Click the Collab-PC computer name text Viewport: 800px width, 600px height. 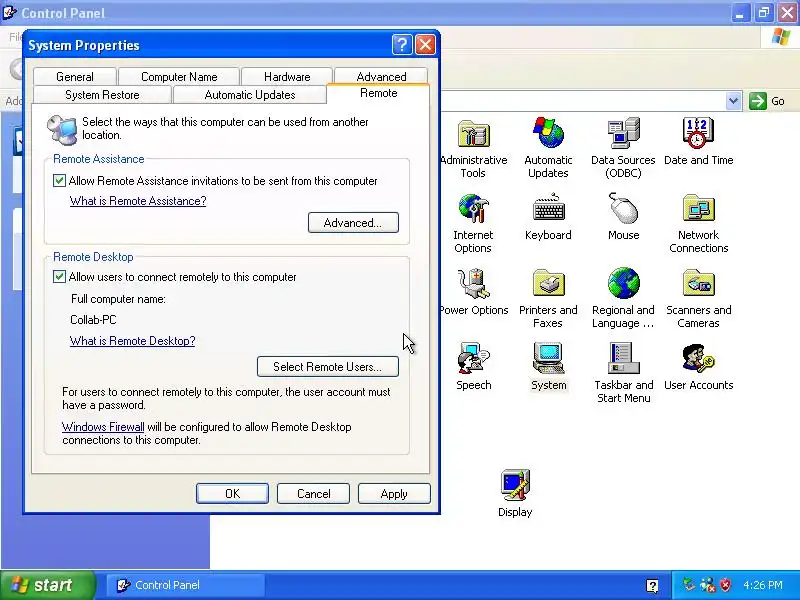point(93,320)
